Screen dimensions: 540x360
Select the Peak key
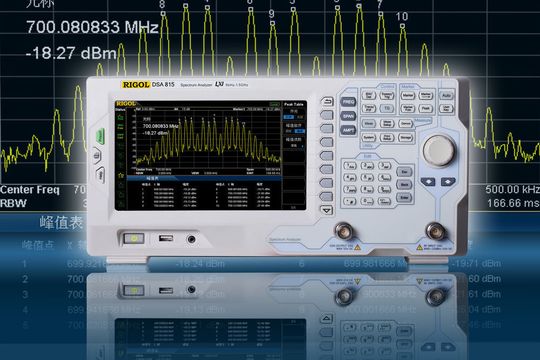point(426,108)
